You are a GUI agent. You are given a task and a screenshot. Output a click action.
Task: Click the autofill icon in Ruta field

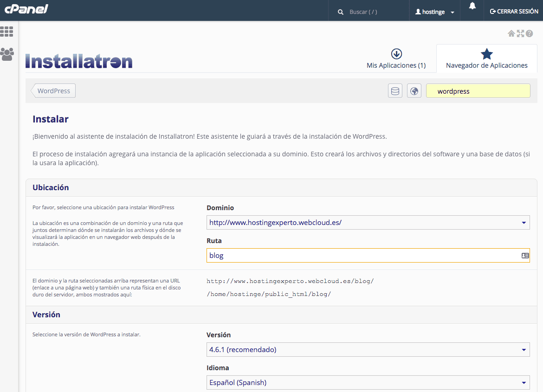click(525, 256)
